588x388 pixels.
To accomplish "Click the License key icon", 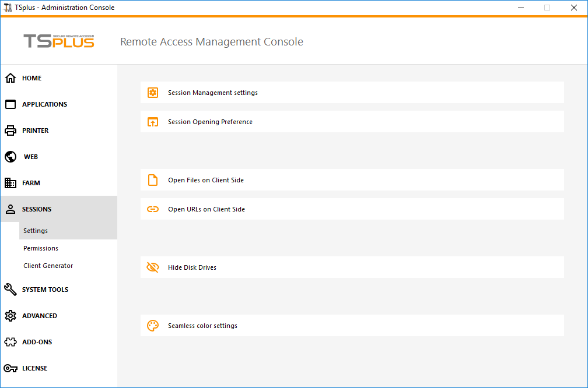I will tap(10, 368).
